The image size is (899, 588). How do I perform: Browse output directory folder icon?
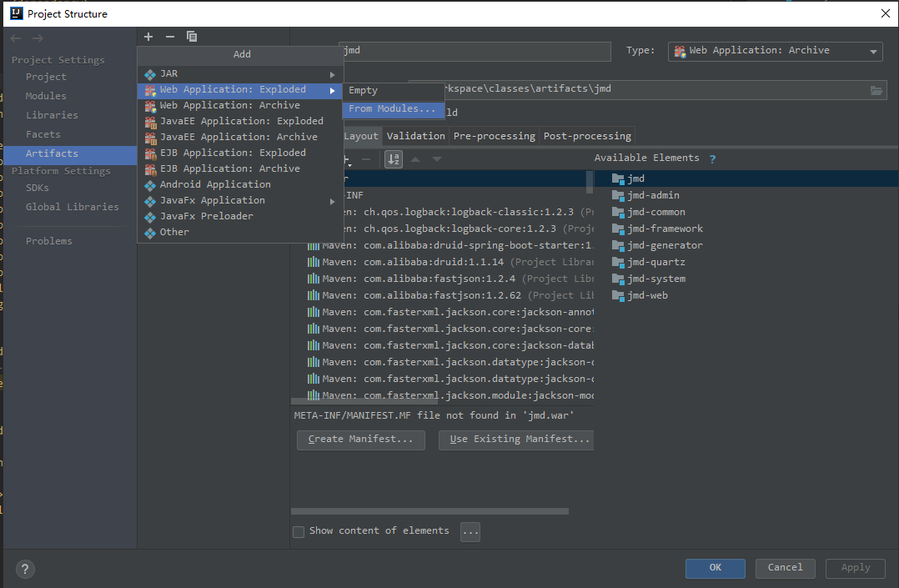(x=876, y=90)
